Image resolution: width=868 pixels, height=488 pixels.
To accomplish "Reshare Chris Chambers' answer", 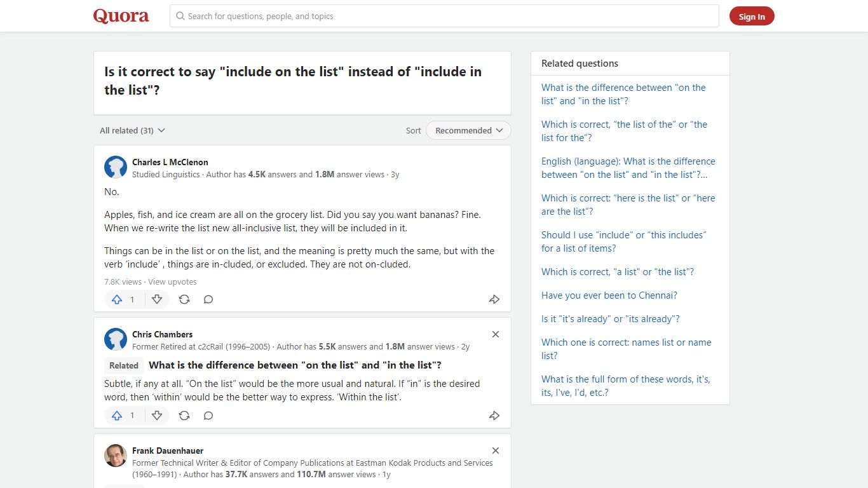I will [184, 416].
